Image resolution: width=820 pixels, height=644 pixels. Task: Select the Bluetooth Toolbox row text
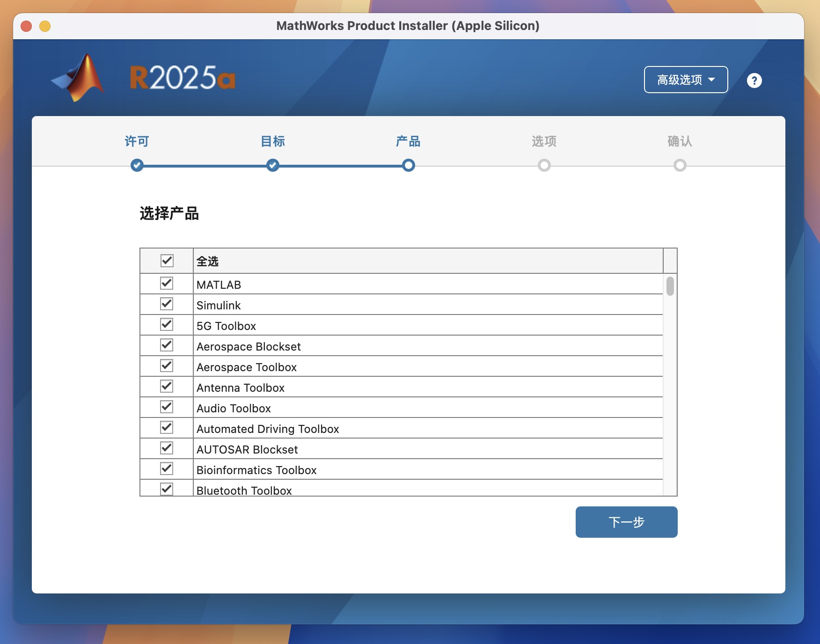click(244, 490)
